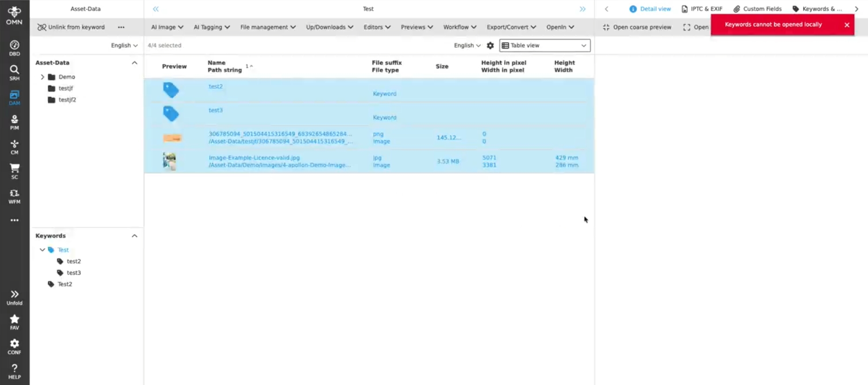Open the File management menu
Screen dimensions: 868x385
[x=267, y=27]
